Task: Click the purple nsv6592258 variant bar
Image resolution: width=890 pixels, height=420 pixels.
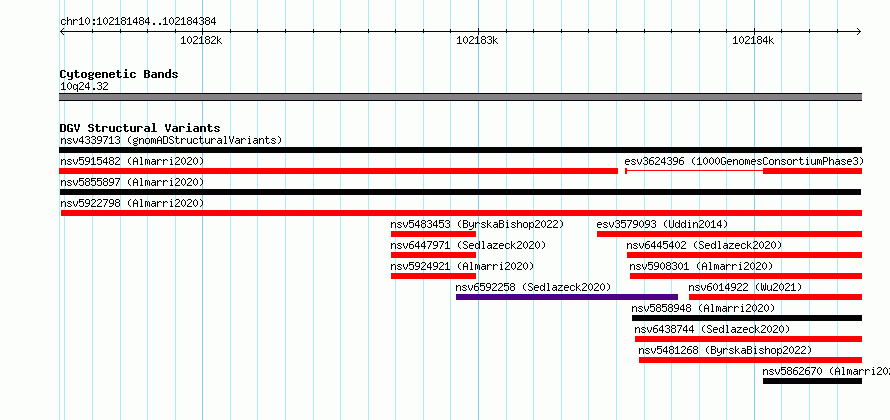Action: click(567, 297)
